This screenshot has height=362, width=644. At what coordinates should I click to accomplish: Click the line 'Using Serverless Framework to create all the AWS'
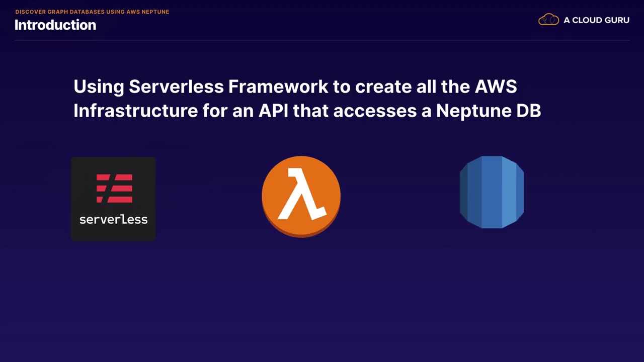point(295,86)
